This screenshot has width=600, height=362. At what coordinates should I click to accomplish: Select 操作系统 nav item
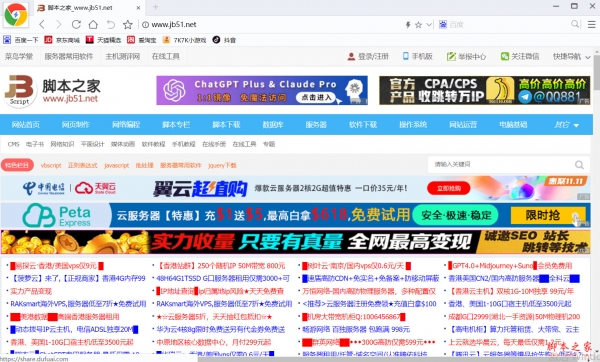[412, 125]
